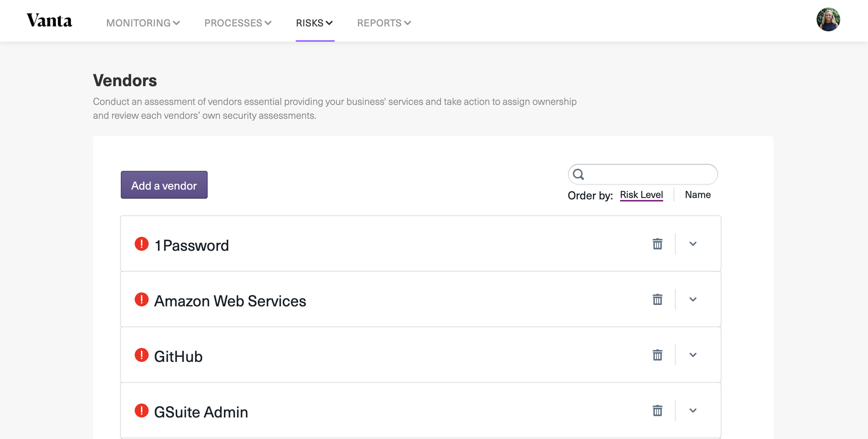
Task: Expand the GSuite Admin row chevron
Action: coord(693,410)
